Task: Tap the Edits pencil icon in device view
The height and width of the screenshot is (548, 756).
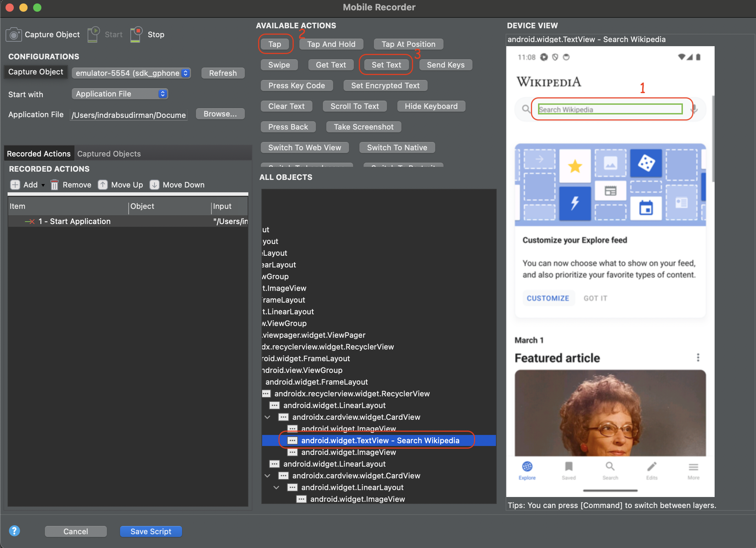Action: [x=651, y=467]
